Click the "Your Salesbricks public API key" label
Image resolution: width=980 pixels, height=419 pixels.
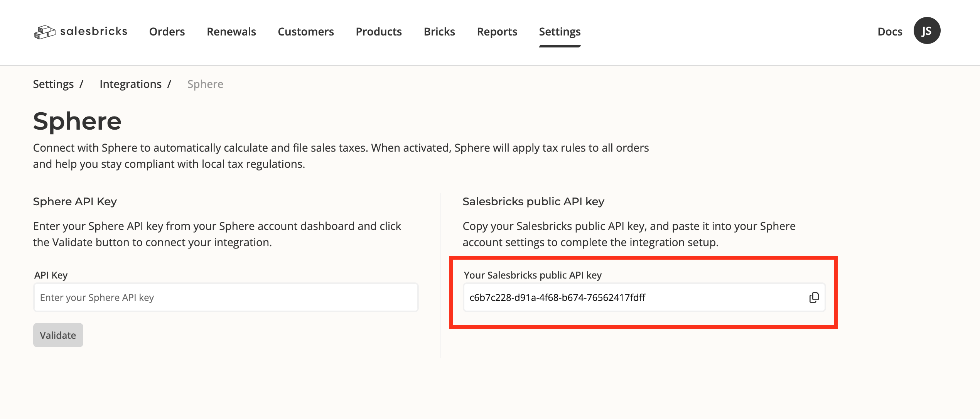[533, 275]
